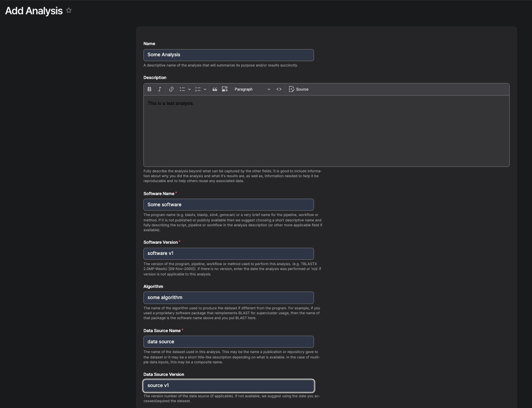Insert a numbered list
The image size is (532, 408).
[198, 89]
